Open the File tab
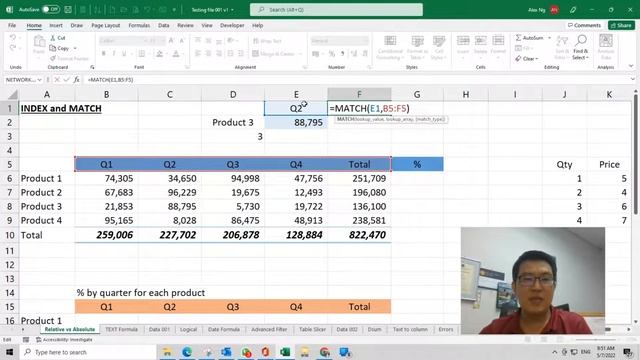Screen dimensions: 640x360 [x=12, y=25]
